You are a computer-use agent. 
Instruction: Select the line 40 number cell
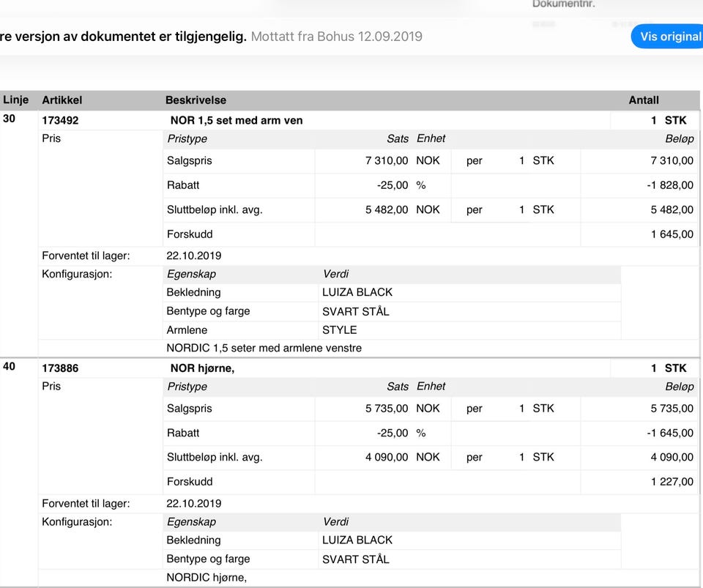pos(9,367)
